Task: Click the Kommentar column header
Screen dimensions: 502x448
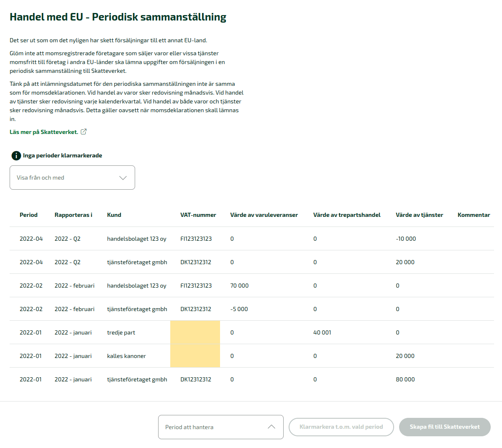Action: [x=474, y=215]
